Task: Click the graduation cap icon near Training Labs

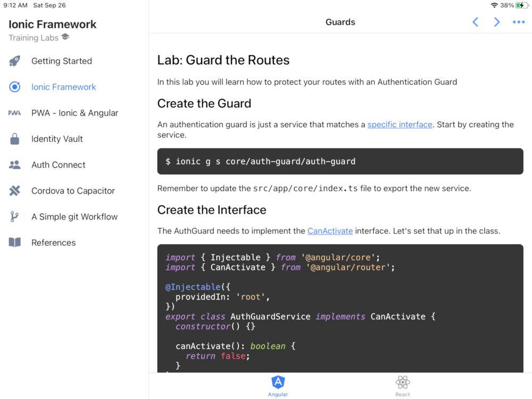Action: [x=65, y=37]
